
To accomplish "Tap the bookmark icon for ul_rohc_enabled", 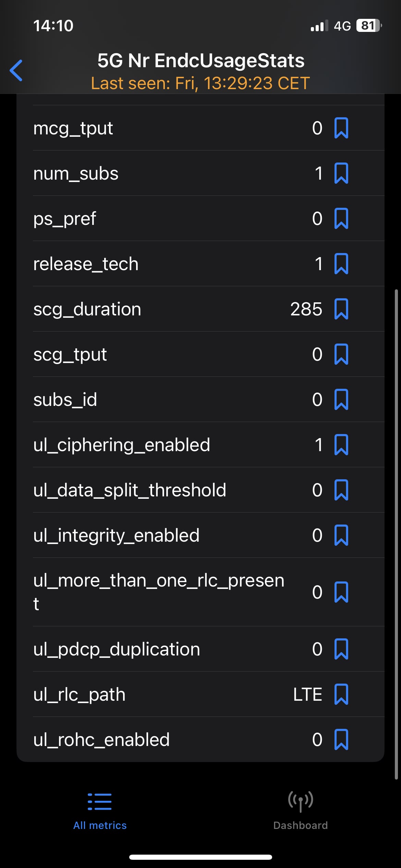I will click(x=341, y=739).
